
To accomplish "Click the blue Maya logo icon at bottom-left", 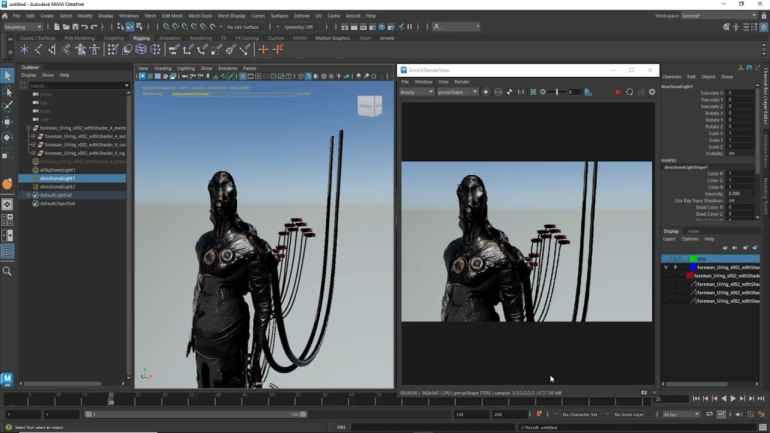I will [x=7, y=379].
